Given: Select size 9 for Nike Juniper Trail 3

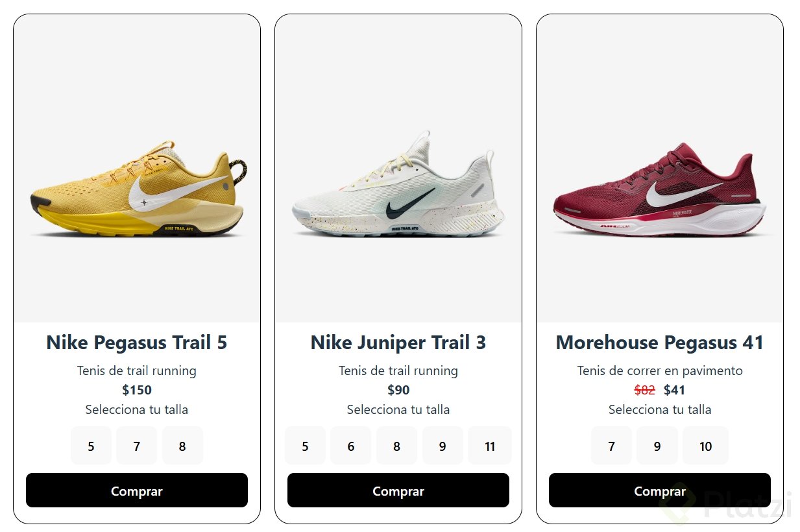Looking at the screenshot, I should [x=442, y=446].
